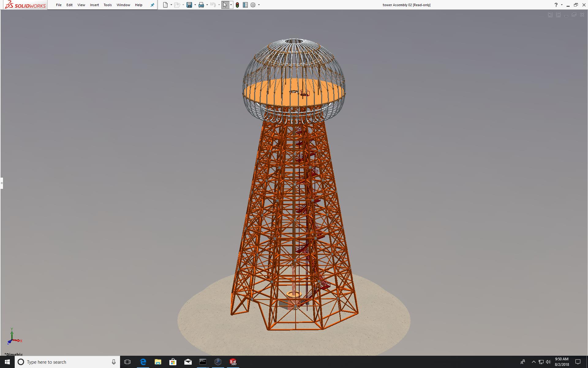Click the SolidWorks Help question mark
Image resolution: width=588 pixels, height=368 pixels.
coord(556,5)
